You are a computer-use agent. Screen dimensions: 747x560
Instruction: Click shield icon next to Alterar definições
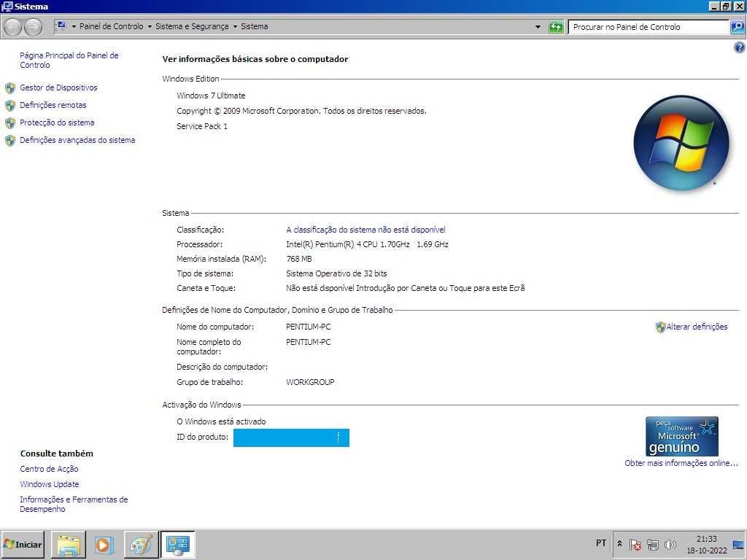pos(660,327)
